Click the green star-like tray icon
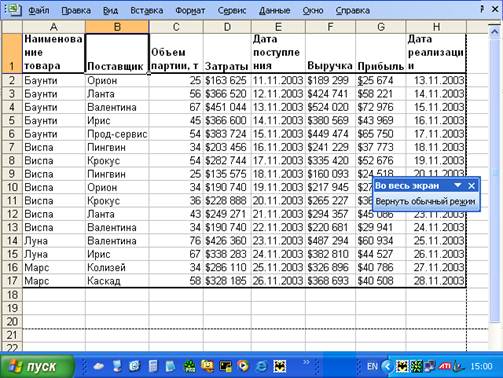 click(416, 367)
